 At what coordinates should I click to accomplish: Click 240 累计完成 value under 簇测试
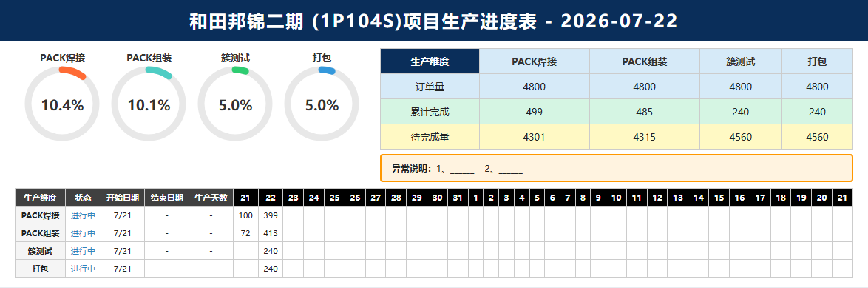[x=741, y=112]
